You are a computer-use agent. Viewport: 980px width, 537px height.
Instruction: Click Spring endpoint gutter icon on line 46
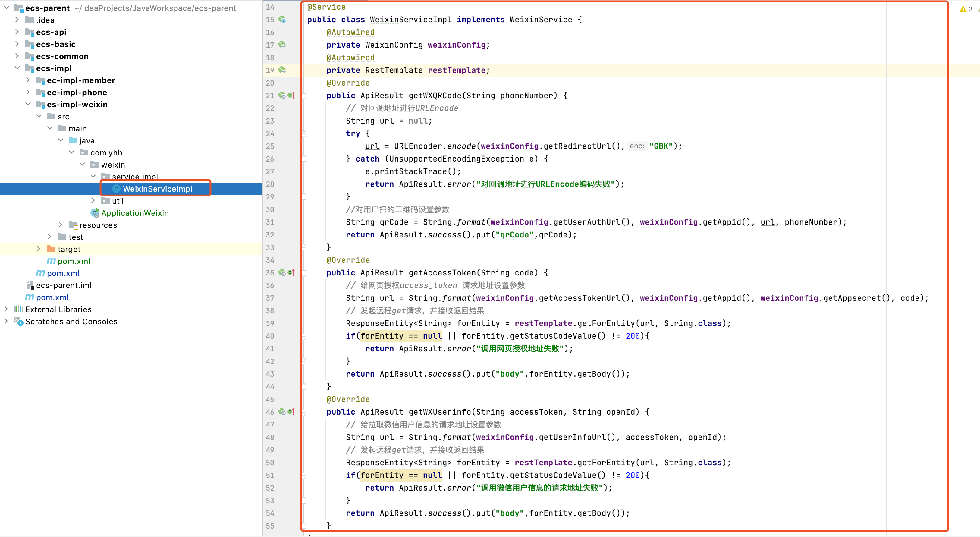pyautogui.click(x=282, y=412)
